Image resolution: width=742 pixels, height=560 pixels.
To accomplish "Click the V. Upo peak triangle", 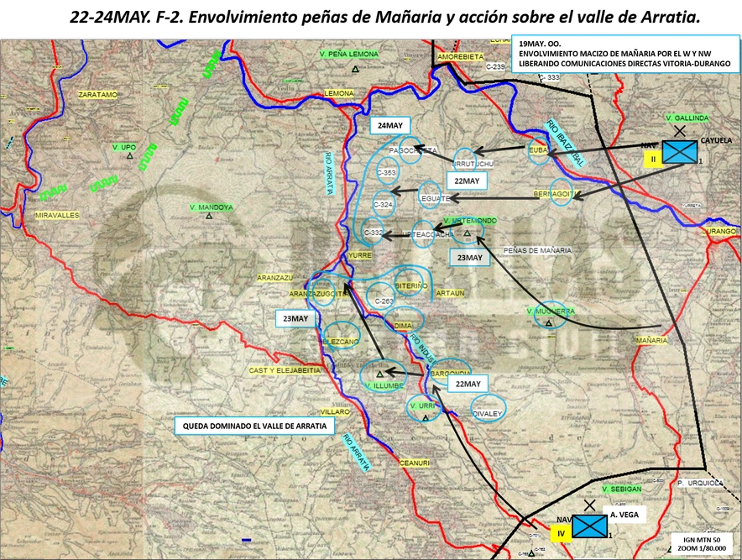I will (x=130, y=155).
